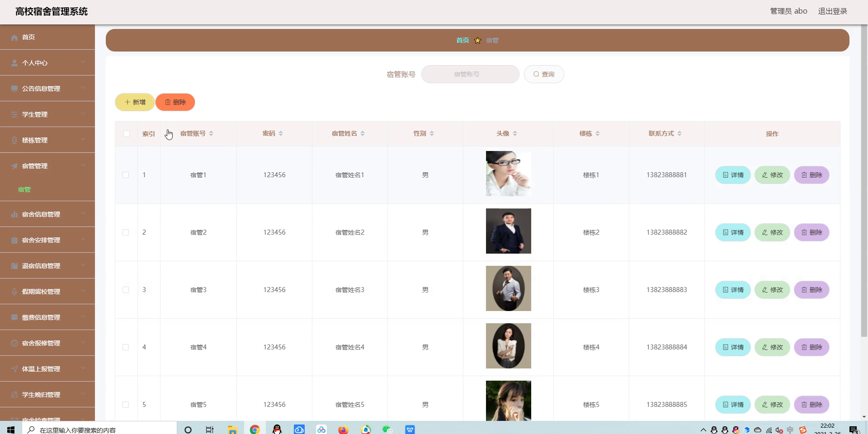The height and width of the screenshot is (434, 868).
Task: Expand 公告信息管理 sidebar menu
Action: [x=47, y=89]
